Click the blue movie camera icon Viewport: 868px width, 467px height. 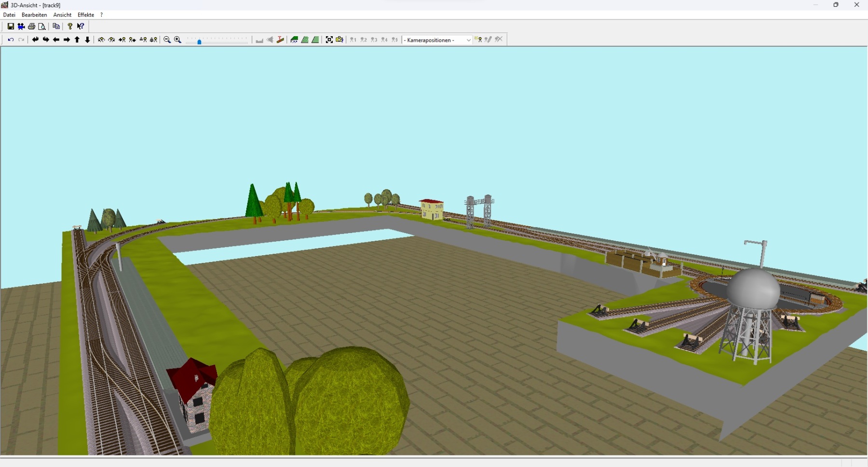point(21,27)
